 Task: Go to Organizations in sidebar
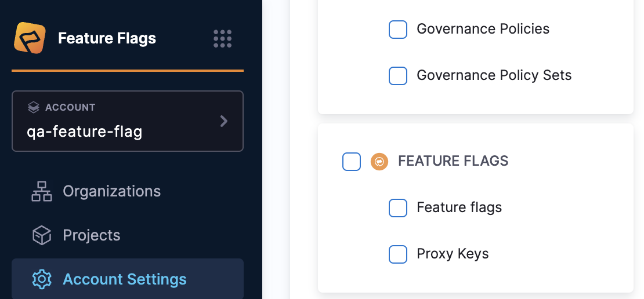coord(111,191)
